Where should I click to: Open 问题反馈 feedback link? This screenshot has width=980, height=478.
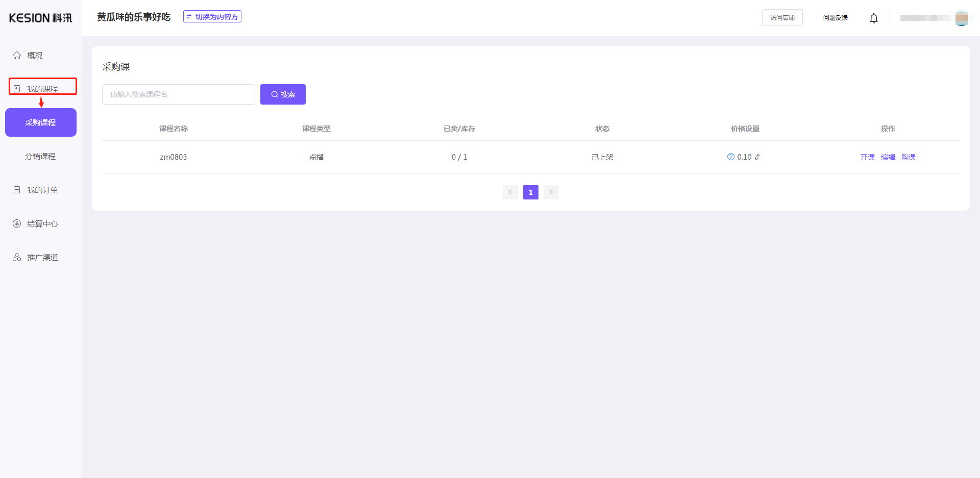(835, 17)
